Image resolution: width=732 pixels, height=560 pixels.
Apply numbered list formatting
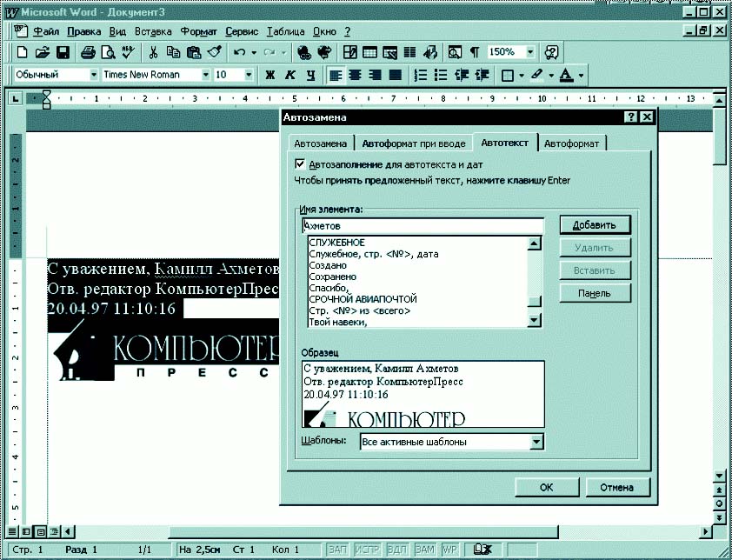pyautogui.click(x=422, y=76)
